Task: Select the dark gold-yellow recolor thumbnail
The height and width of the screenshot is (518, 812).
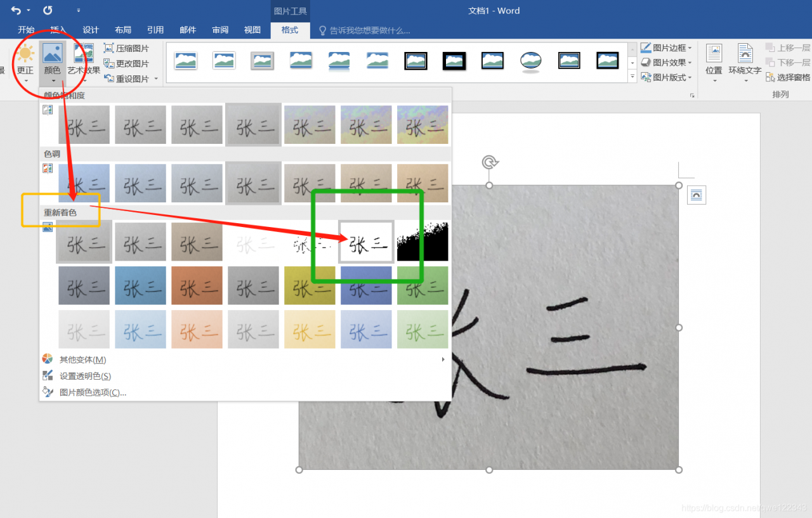Action: click(310, 285)
